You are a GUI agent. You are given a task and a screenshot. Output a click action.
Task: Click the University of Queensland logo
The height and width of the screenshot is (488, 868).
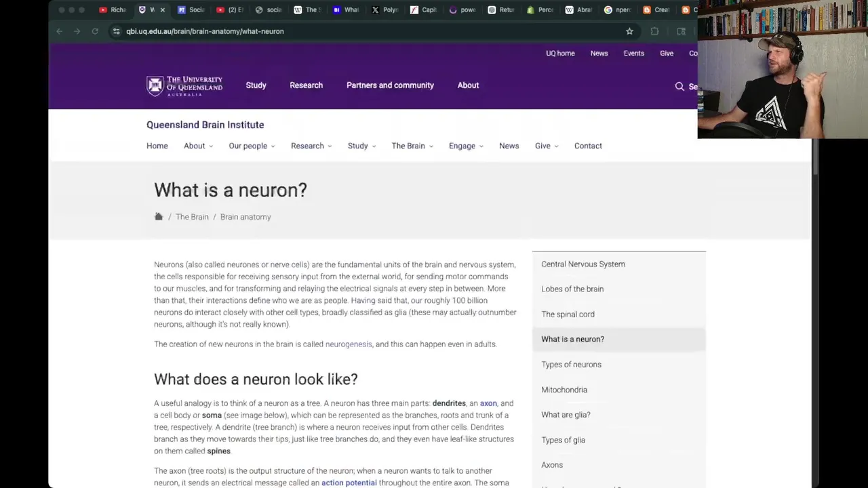(184, 85)
